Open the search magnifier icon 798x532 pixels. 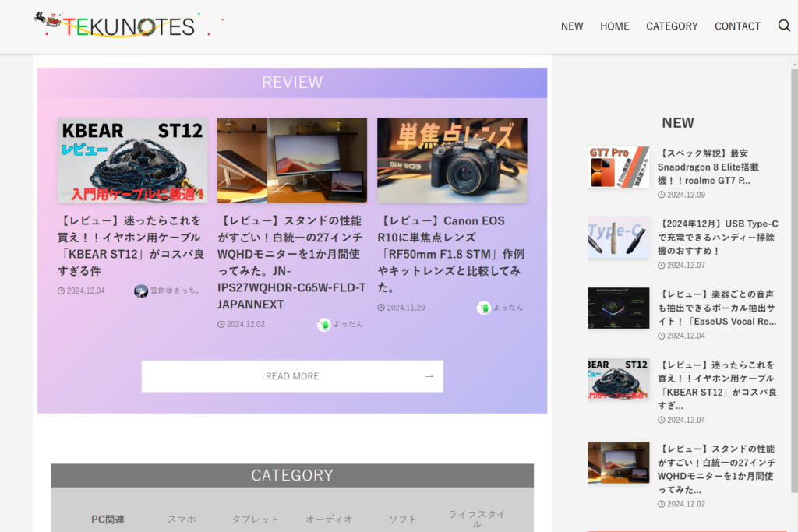click(784, 26)
